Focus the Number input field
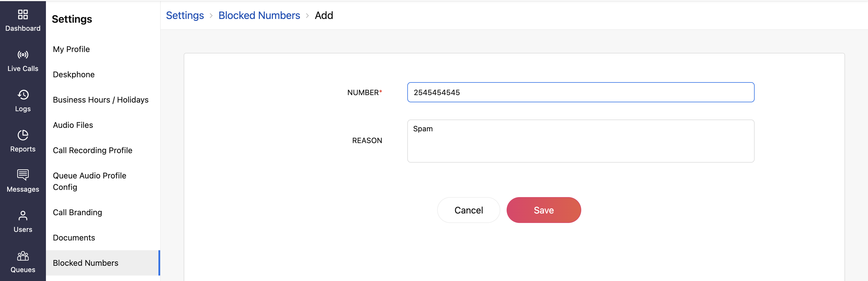The image size is (868, 281). [580, 93]
